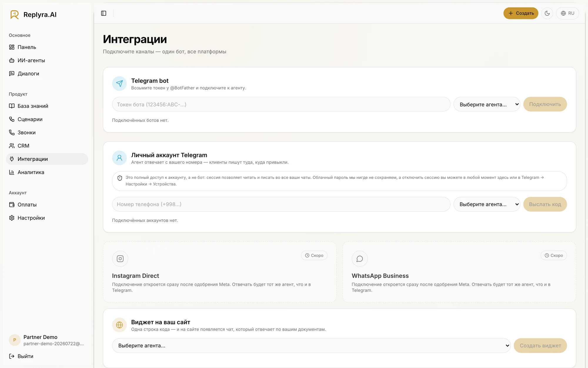Navigate to База знаний
The image size is (588, 368).
[x=47, y=106]
